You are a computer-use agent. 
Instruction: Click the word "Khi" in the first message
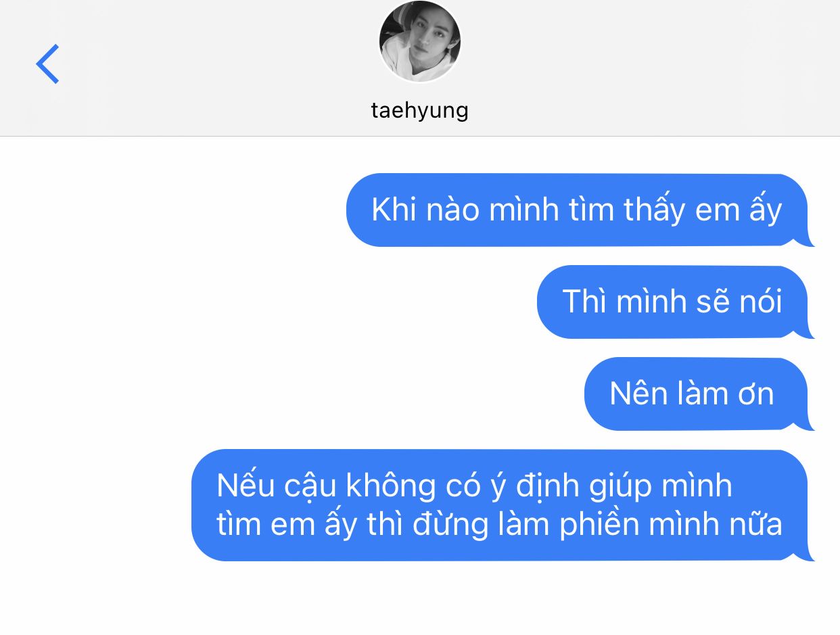[x=395, y=210]
